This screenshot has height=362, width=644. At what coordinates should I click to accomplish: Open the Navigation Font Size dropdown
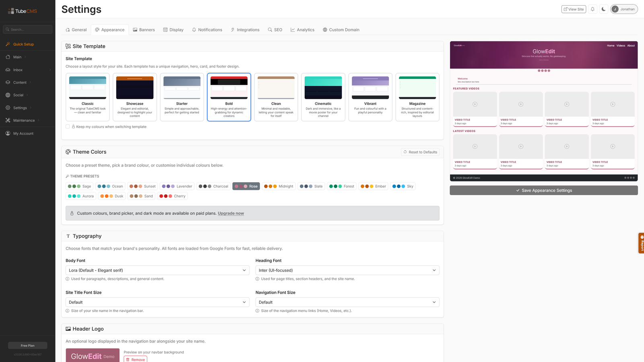(x=347, y=302)
